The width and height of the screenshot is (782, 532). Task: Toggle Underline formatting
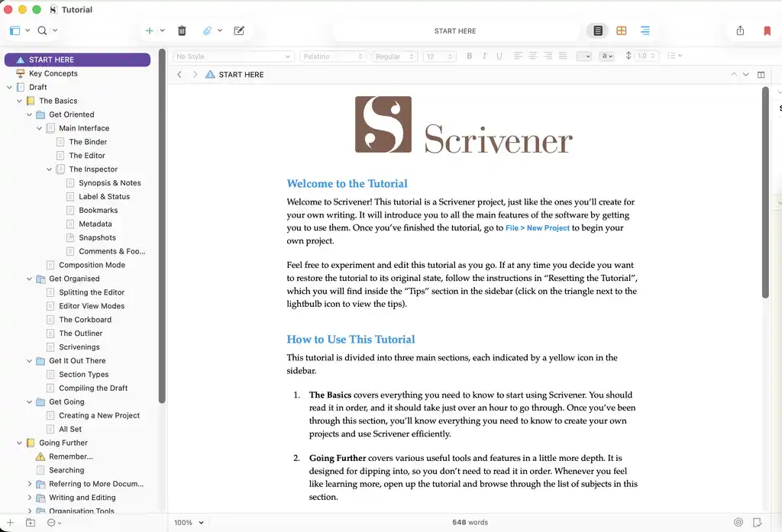click(499, 56)
